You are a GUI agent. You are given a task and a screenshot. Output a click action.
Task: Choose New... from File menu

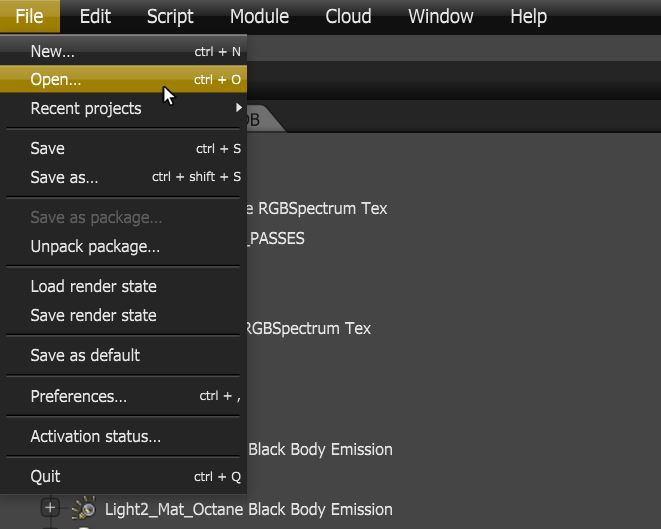click(x=124, y=51)
